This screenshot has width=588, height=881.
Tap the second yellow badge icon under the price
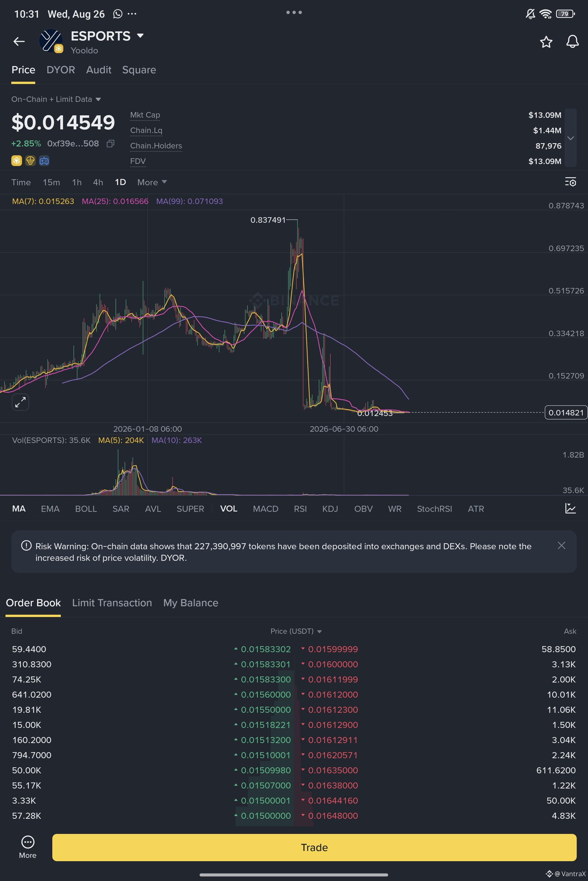click(30, 161)
